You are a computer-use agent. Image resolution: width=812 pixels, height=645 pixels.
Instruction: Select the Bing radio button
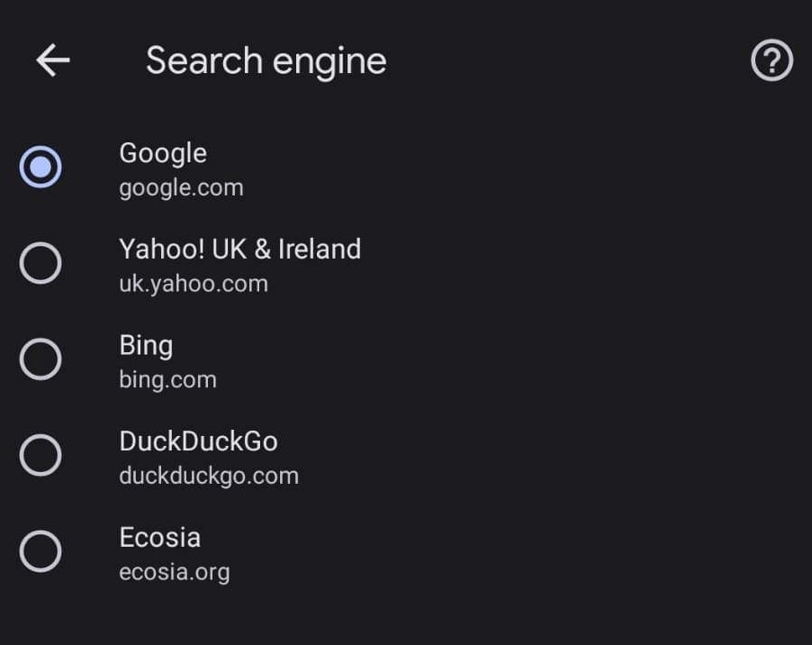(41, 359)
